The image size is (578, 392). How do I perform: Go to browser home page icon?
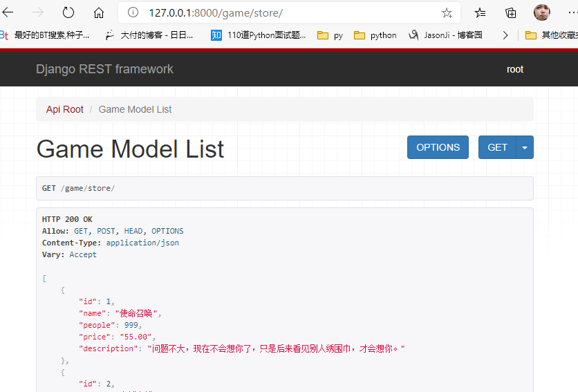pos(99,12)
